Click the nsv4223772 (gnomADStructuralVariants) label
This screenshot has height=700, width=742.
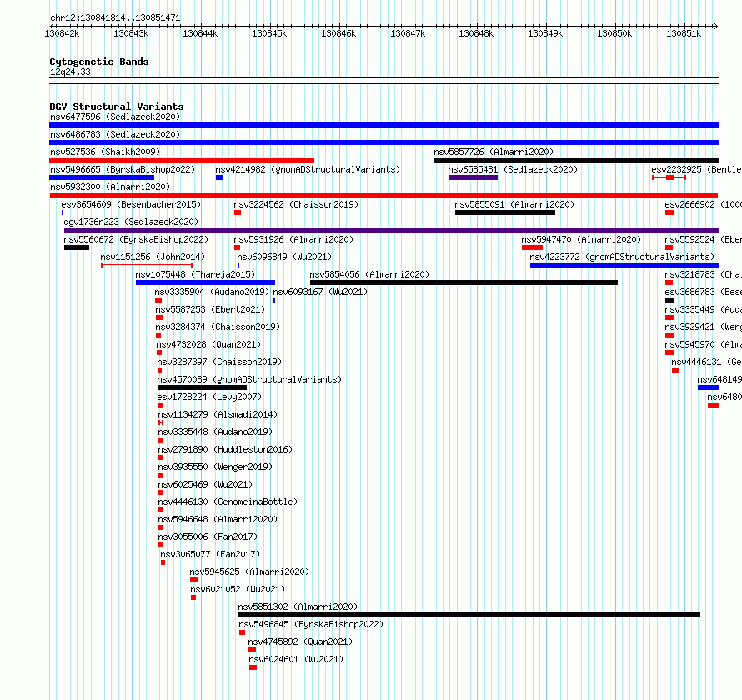point(622,257)
